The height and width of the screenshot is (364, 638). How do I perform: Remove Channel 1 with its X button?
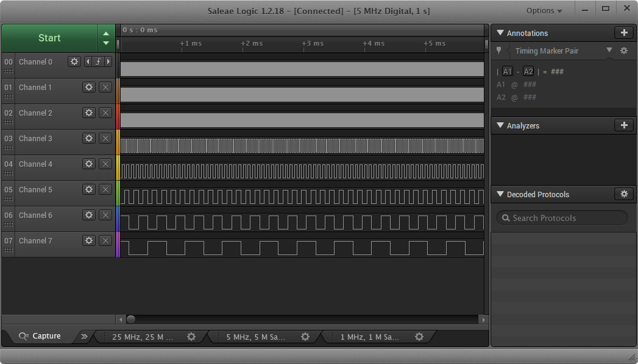point(105,87)
